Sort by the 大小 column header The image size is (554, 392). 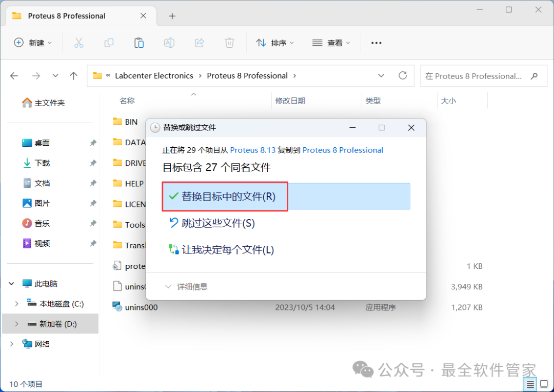point(448,101)
